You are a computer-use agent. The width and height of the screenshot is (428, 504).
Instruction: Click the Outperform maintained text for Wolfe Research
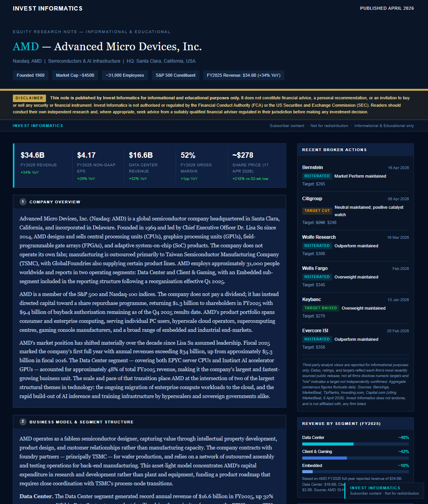coord(356,246)
